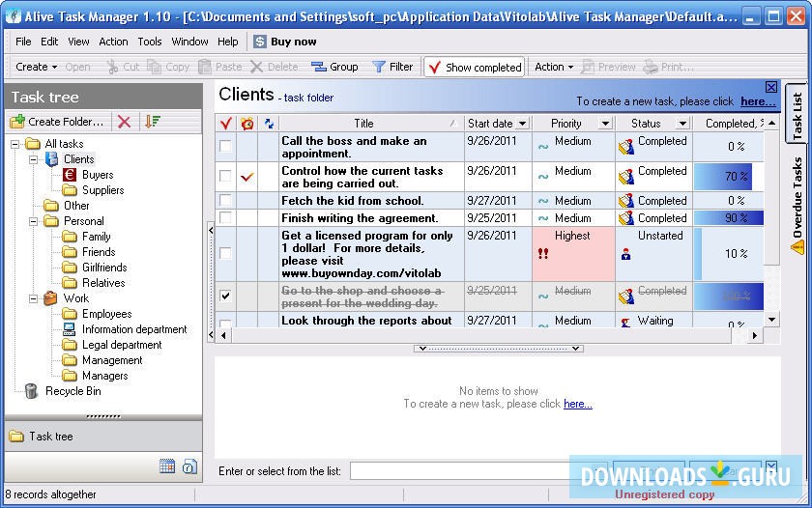The width and height of the screenshot is (812, 508).
Task: Click the red X delete folder icon
Action: 125,122
